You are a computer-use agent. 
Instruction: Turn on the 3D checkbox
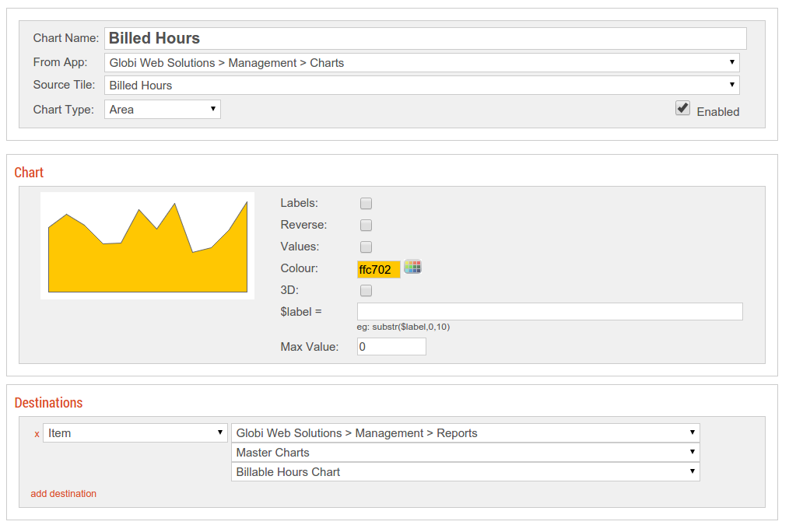click(366, 291)
